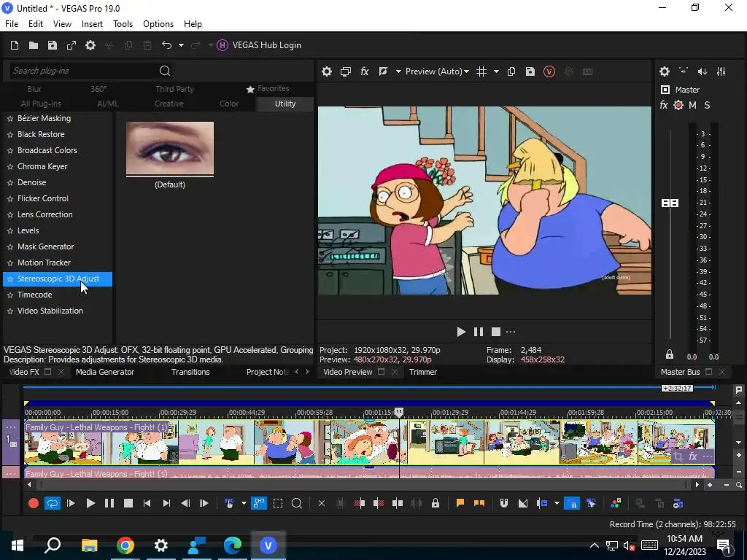Click the Split clip icon

point(398,503)
